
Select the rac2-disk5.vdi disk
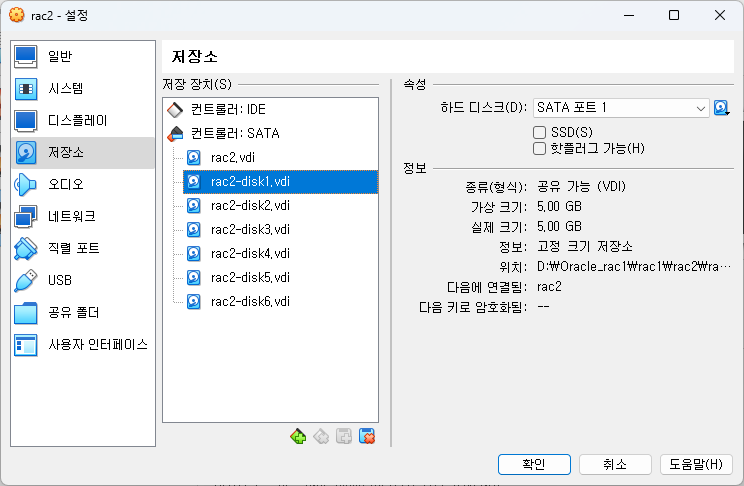(280, 278)
